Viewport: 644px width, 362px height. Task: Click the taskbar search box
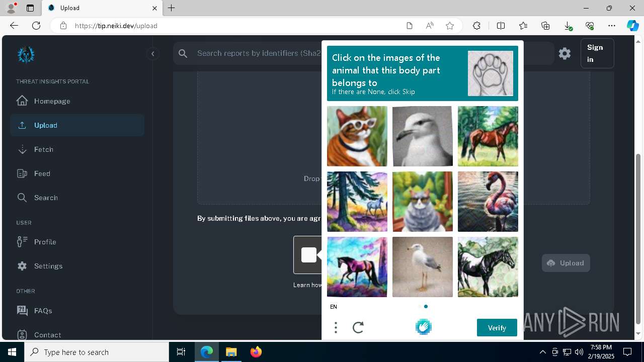[97, 352]
